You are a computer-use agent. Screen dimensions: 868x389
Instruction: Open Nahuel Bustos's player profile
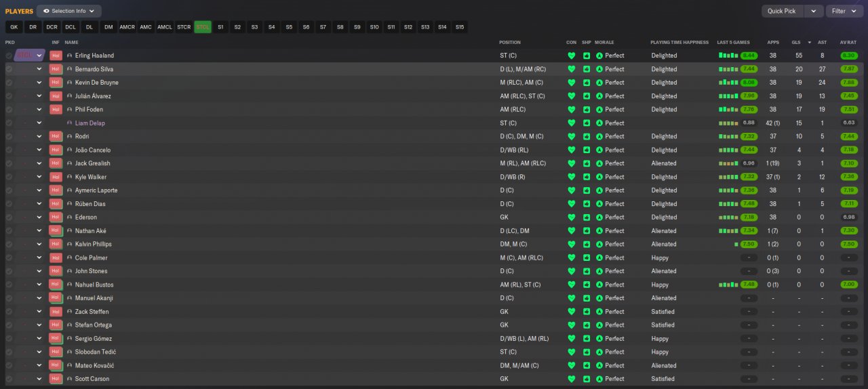(x=94, y=285)
